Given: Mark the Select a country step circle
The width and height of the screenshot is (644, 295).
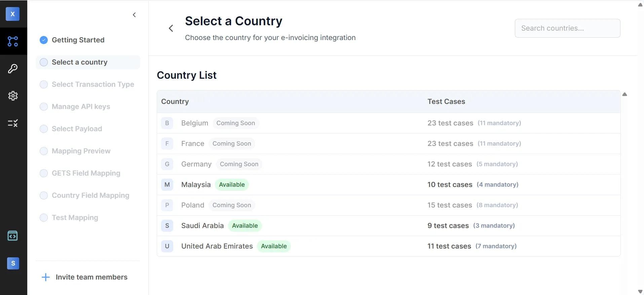Looking at the screenshot, I should (43, 62).
